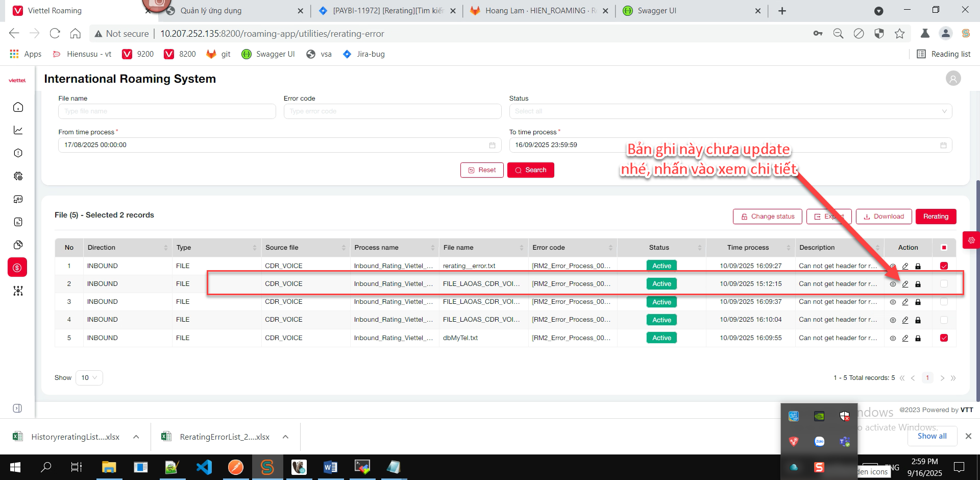Click the red Rerating button
This screenshot has width=980, height=480.
935,217
